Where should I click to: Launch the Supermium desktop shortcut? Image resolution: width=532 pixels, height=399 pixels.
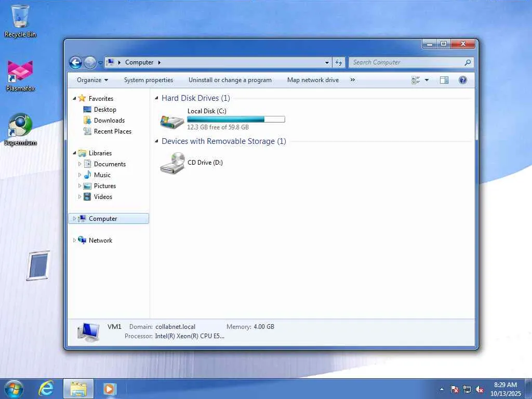tap(20, 129)
